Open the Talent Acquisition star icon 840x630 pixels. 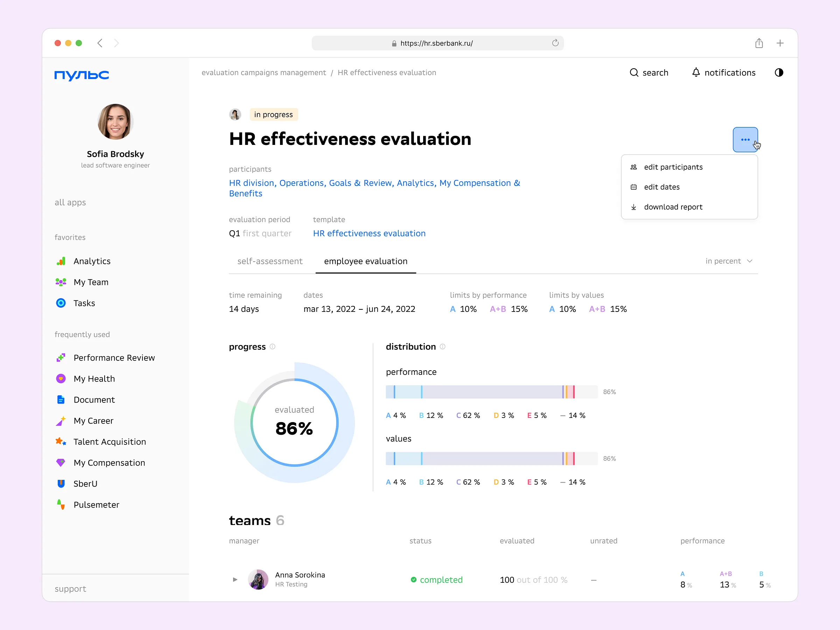61,442
